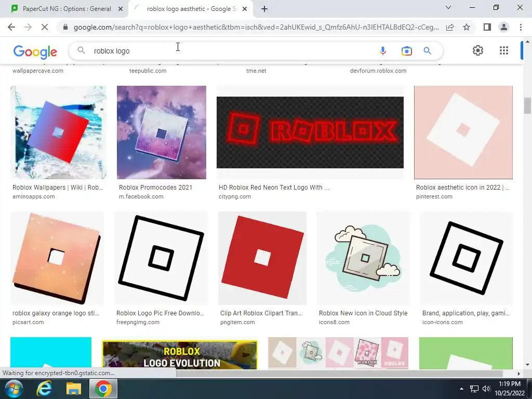Screen dimensions: 532x399
Task: Open Roblox Logo Pic black outline image
Action: (161, 258)
